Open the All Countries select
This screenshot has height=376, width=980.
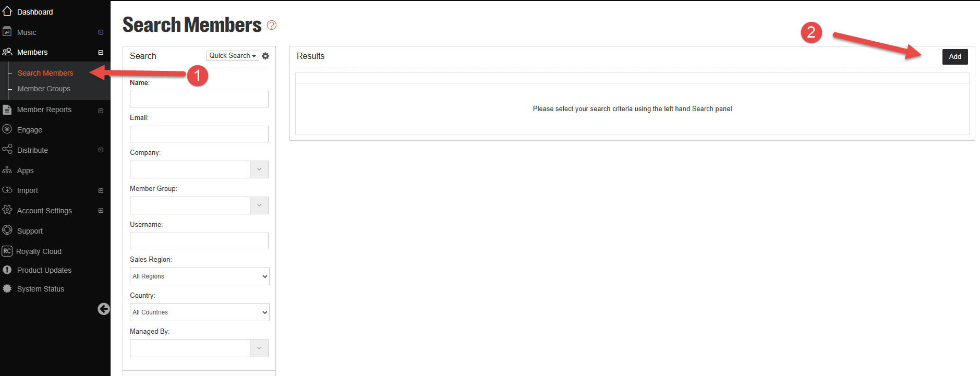tap(200, 312)
